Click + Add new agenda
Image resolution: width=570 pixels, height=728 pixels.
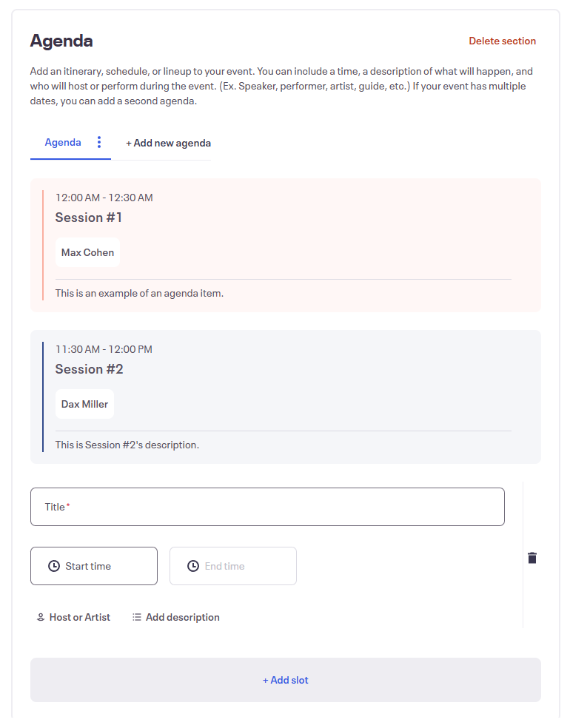coord(168,142)
